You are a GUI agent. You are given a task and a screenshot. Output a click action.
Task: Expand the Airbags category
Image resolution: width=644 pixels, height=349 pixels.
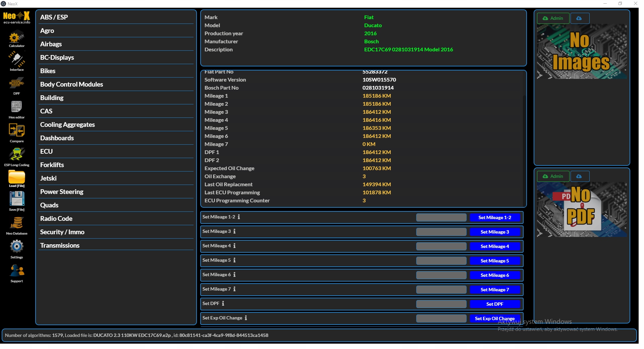(x=116, y=44)
